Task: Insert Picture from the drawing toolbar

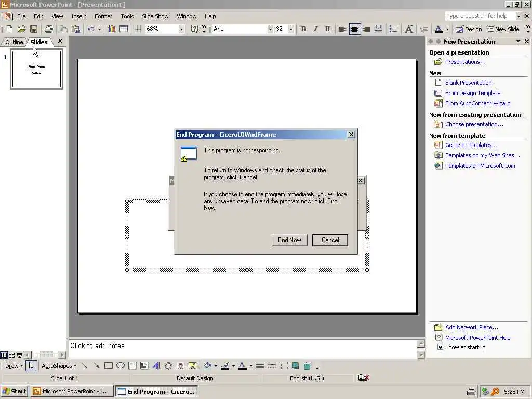Action: [192, 365]
